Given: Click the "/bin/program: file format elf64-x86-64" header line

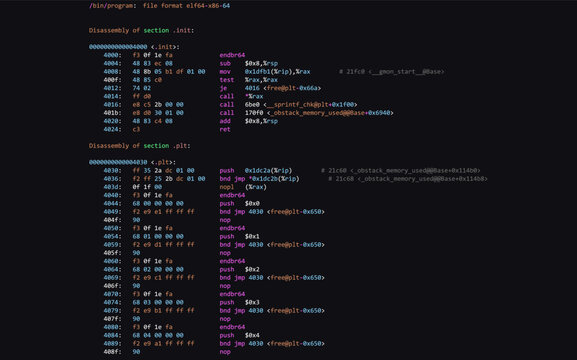Looking at the screenshot, I should [159, 6].
